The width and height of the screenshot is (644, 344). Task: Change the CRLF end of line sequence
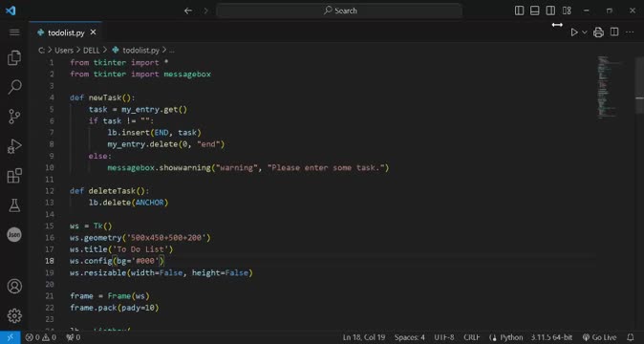click(471, 337)
